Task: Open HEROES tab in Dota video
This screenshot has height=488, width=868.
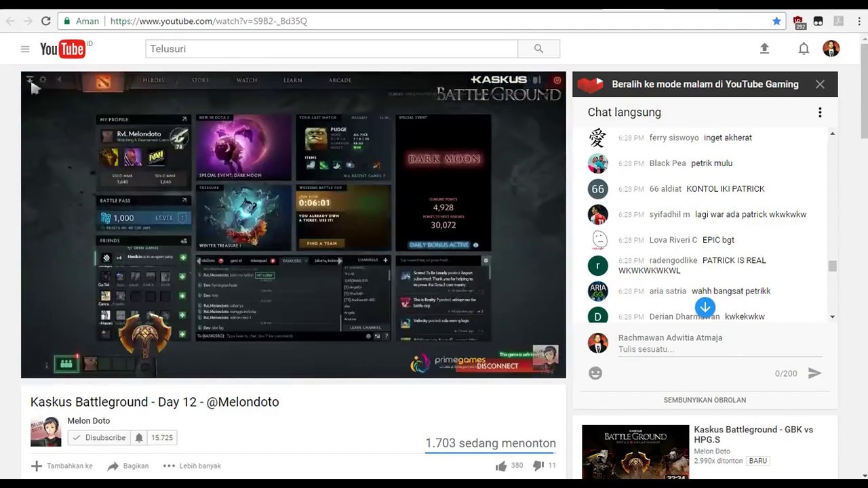Action: coord(153,80)
